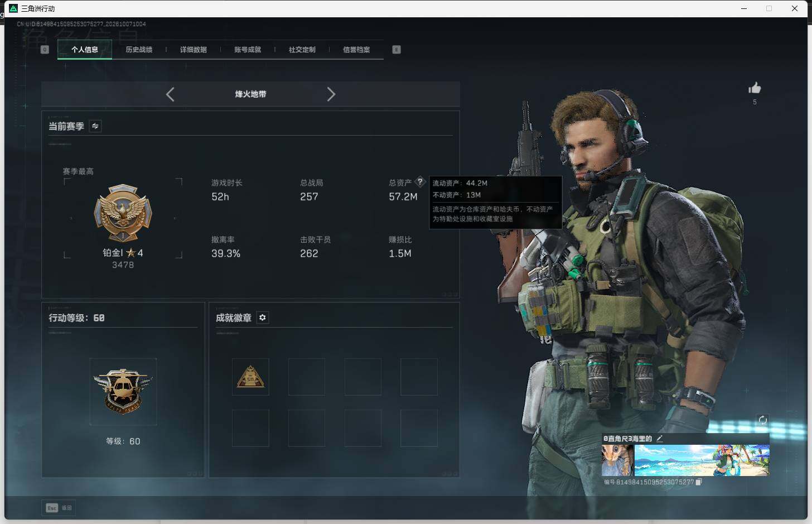The image size is (812, 524).
Task: Copy the player ID number with the copy icon
Action: coord(699,482)
